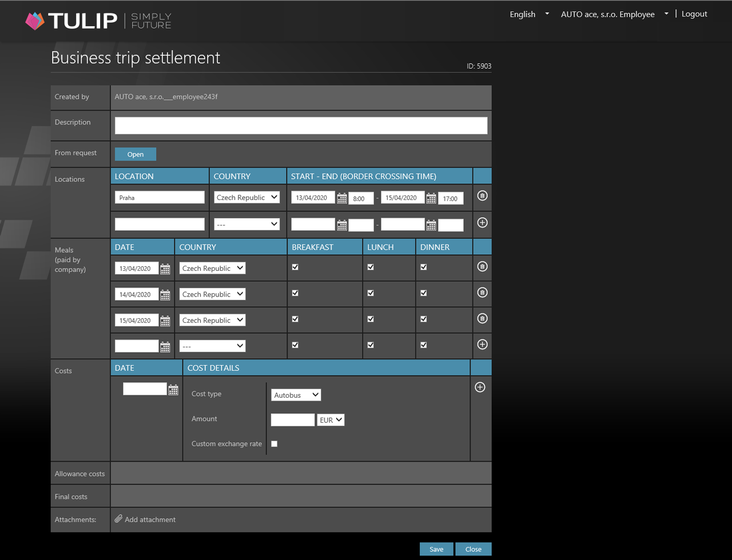Viewport: 732px width, 560px height.
Task: Save the business trip settlement
Action: [436, 549]
